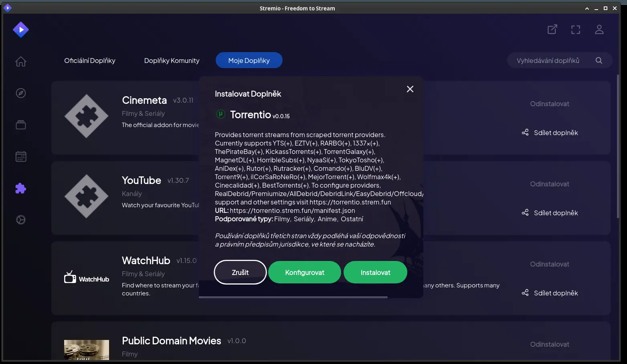Screen dimensions: 627x364
Task: Click the v1.15.0 version label
Action: (x=186, y=261)
